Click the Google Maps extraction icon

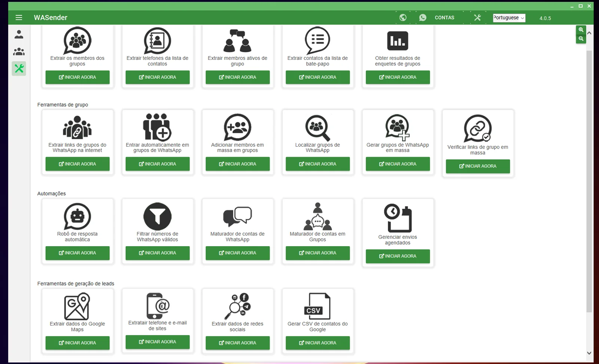pos(77,306)
